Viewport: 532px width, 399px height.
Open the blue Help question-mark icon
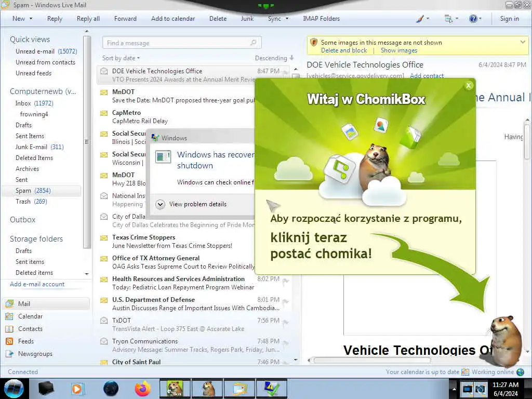pos(473,19)
